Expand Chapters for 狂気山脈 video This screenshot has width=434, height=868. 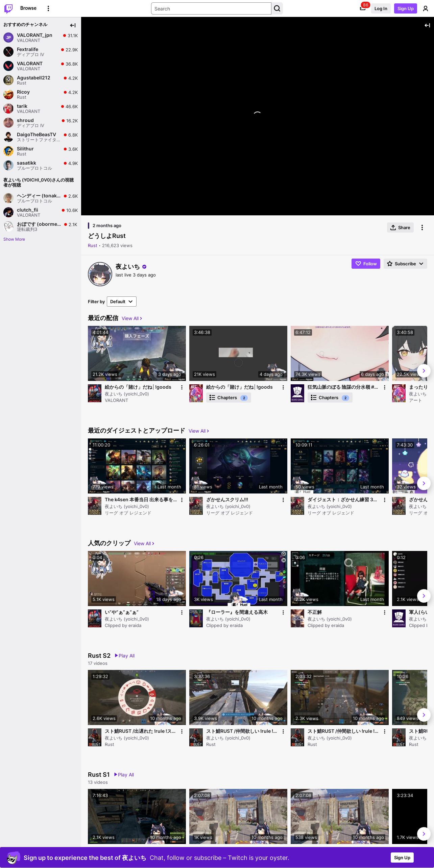click(x=330, y=398)
